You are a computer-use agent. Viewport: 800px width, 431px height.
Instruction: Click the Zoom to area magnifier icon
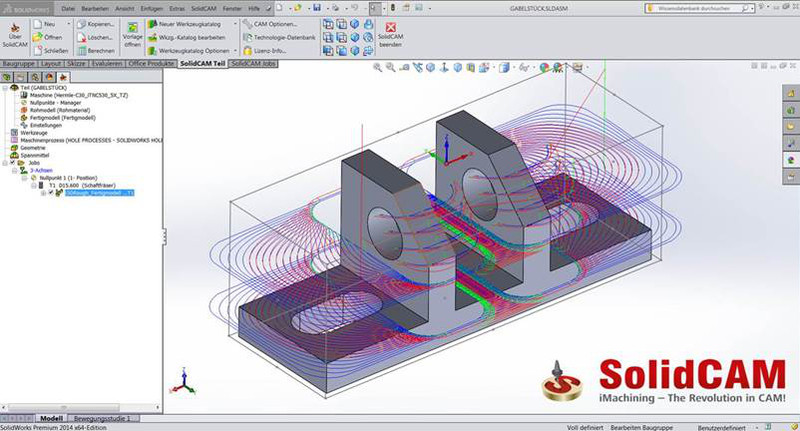tap(391, 67)
